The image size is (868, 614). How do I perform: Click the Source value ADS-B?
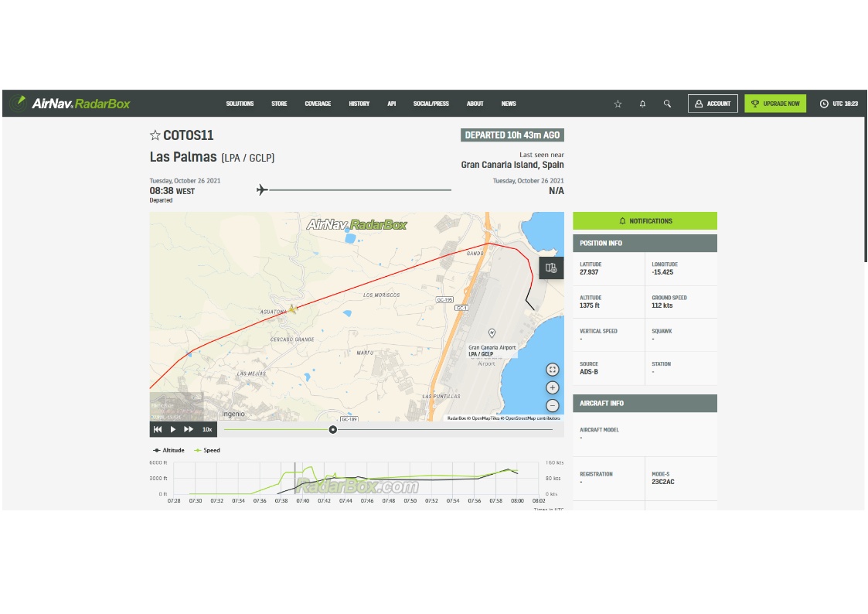pyautogui.click(x=589, y=372)
